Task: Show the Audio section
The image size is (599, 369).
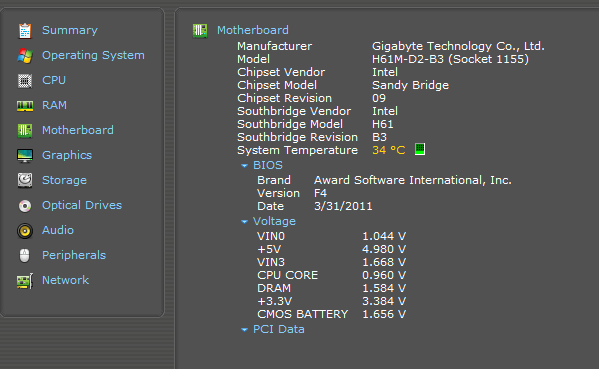Action: (58, 230)
